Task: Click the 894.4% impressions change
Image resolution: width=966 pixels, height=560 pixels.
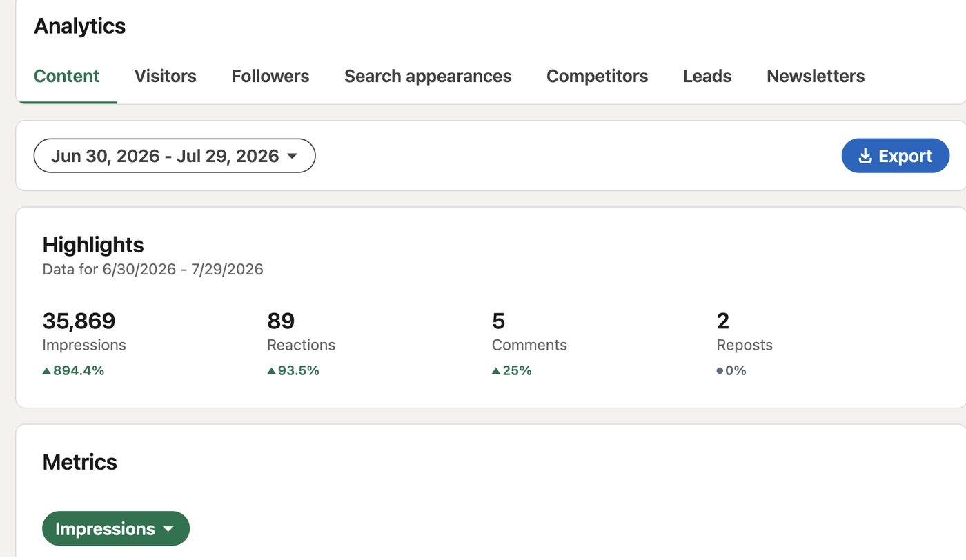Action: (x=73, y=370)
